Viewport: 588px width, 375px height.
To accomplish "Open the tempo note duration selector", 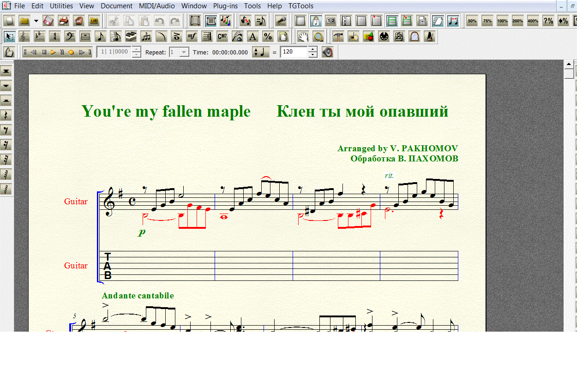I will pyautogui.click(x=261, y=52).
